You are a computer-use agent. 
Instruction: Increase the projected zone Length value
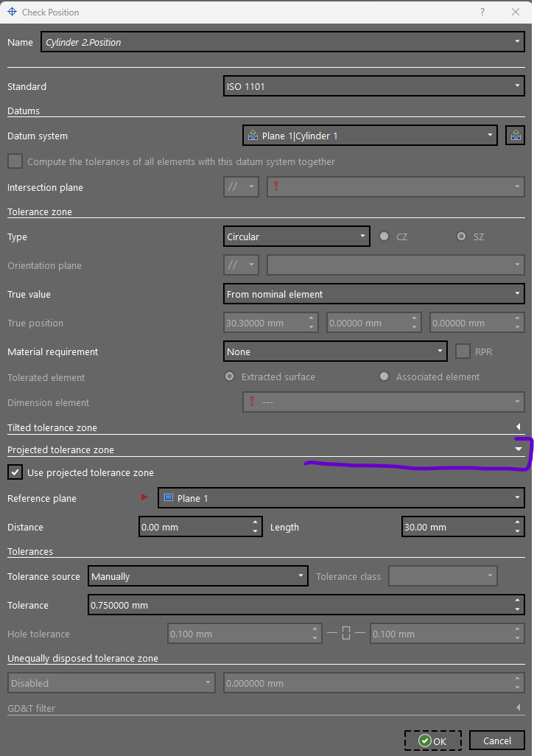coord(519,523)
